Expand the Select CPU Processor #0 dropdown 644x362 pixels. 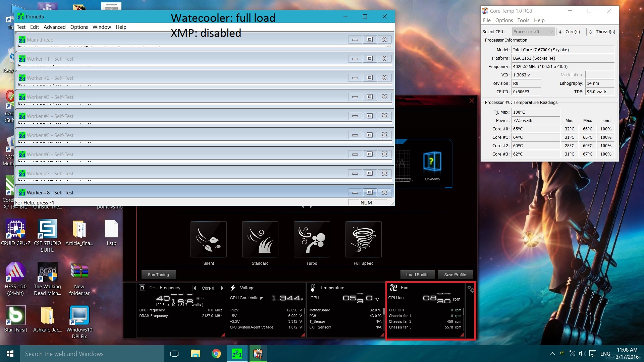pos(533,32)
